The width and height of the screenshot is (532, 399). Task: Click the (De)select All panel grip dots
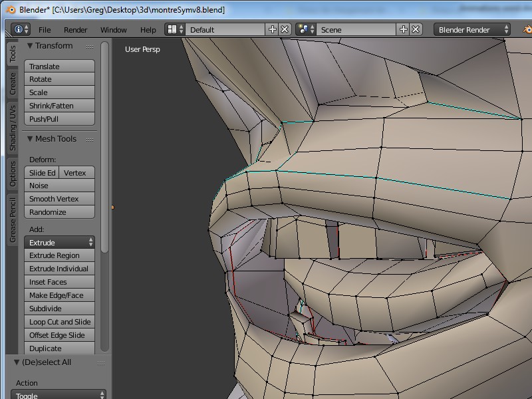(x=101, y=363)
